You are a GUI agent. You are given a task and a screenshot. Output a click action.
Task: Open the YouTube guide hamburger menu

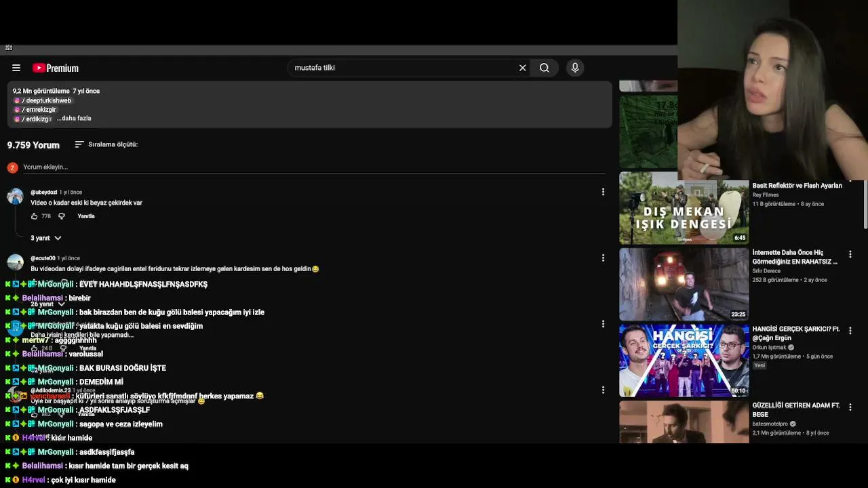pyautogui.click(x=16, y=68)
